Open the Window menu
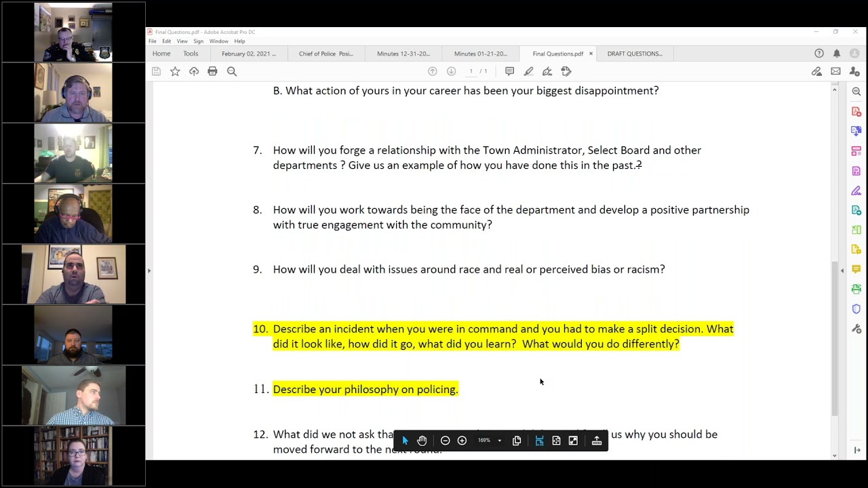 tap(218, 41)
